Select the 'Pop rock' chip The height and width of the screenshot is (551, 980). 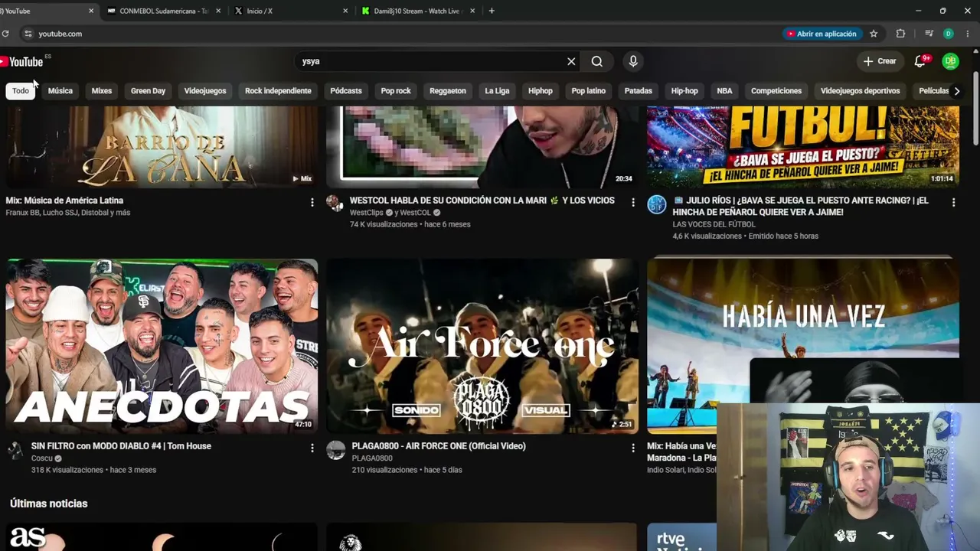coord(396,91)
